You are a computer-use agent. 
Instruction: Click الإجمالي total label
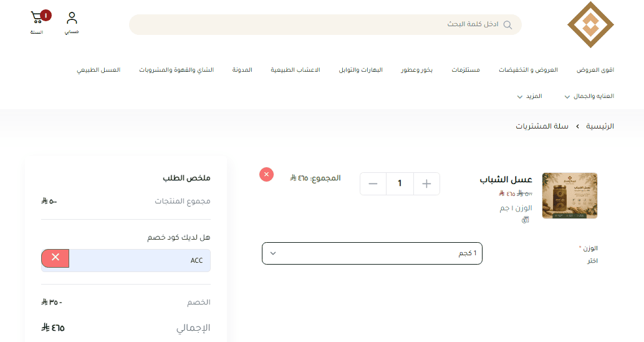click(193, 328)
